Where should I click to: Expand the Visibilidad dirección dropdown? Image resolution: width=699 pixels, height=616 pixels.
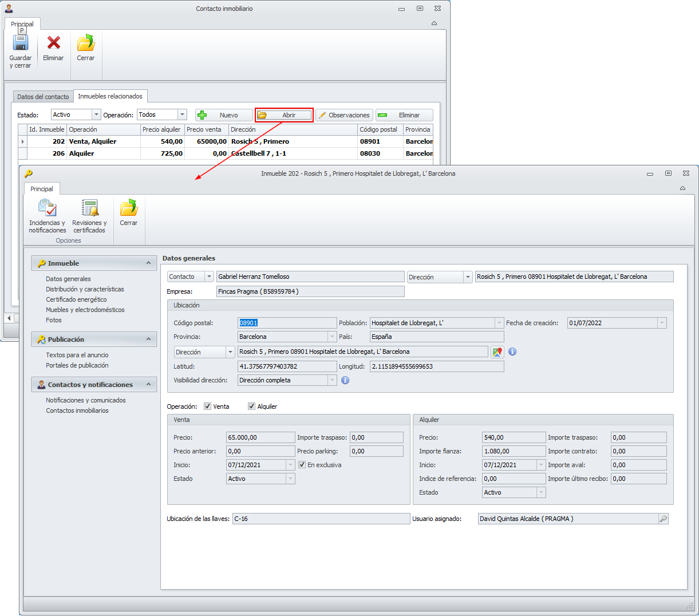(332, 380)
